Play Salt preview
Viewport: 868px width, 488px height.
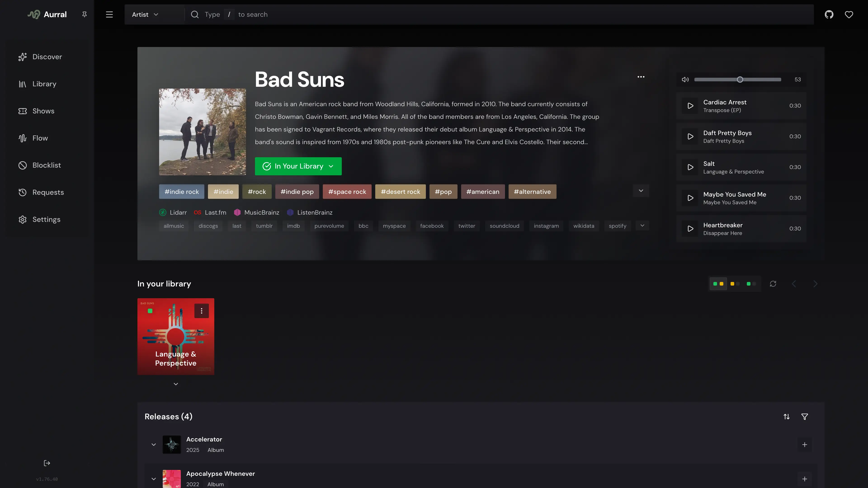[690, 167]
